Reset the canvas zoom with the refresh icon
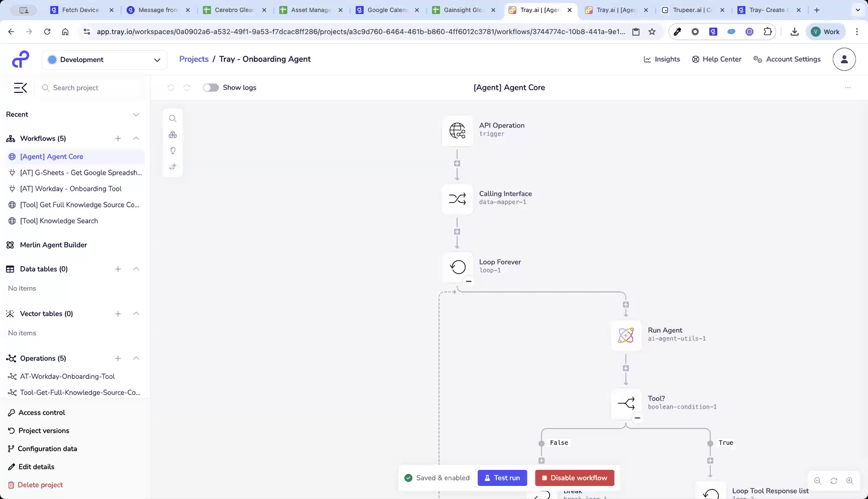Viewport: 868px width, 499px height. (834, 480)
